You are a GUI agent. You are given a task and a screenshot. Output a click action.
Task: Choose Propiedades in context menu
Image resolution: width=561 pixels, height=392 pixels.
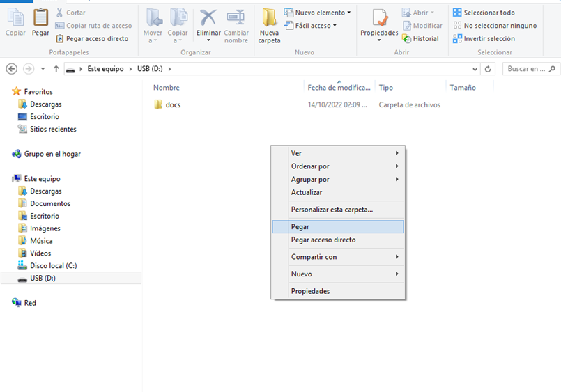pyautogui.click(x=338, y=291)
